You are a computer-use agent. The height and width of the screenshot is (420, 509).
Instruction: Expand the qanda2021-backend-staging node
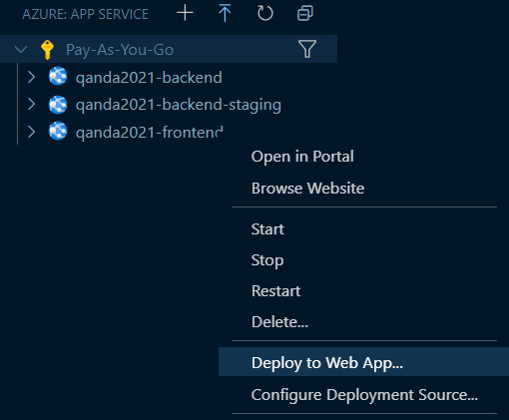tap(32, 104)
